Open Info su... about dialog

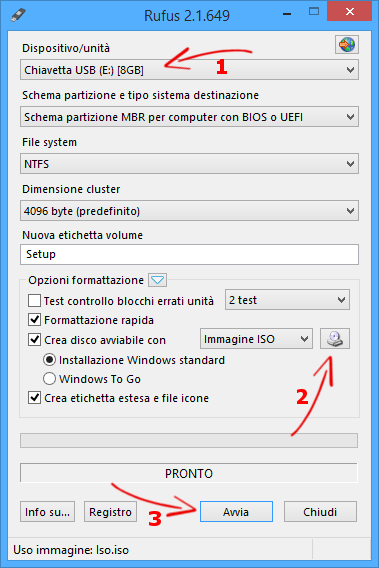tap(47, 511)
